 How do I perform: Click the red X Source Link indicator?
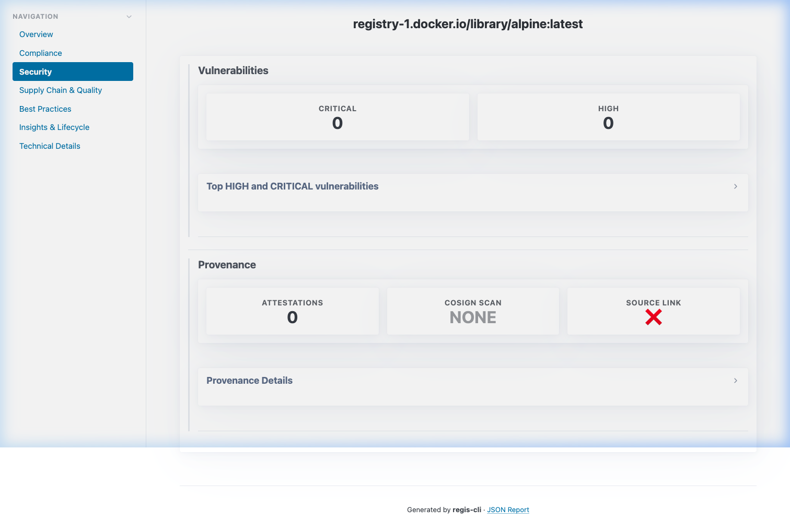point(653,317)
